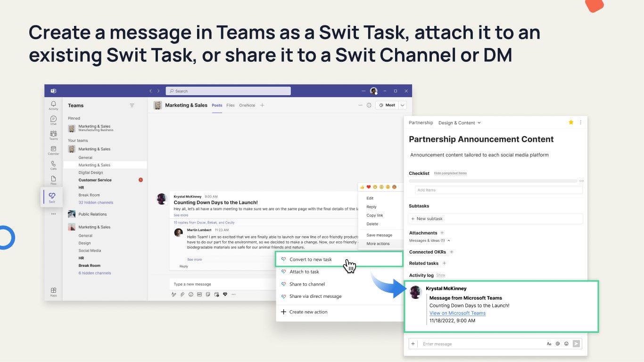
Task: React with the red heart emoji
Action: click(x=369, y=187)
